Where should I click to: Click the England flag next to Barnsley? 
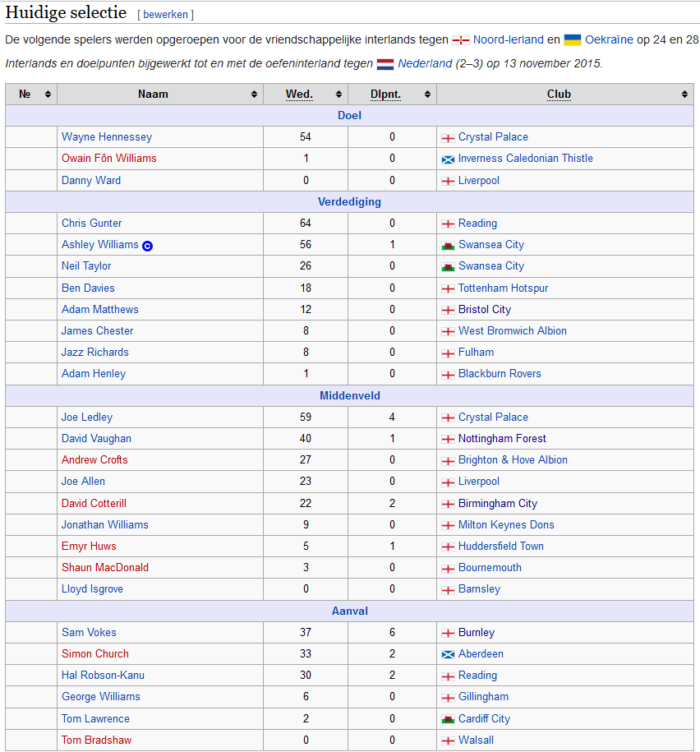pos(448,590)
